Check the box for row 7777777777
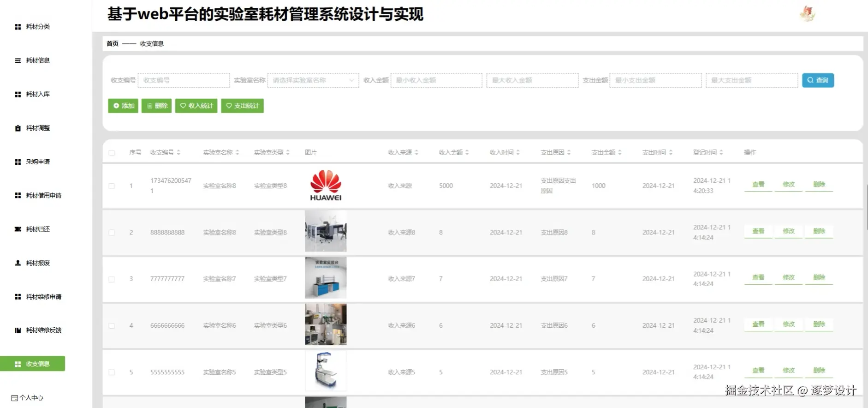Screen dimensions: 868x408 [112, 279]
